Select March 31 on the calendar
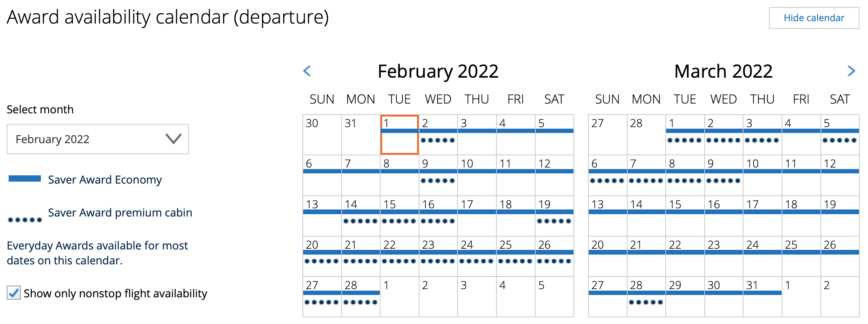 [x=762, y=297]
